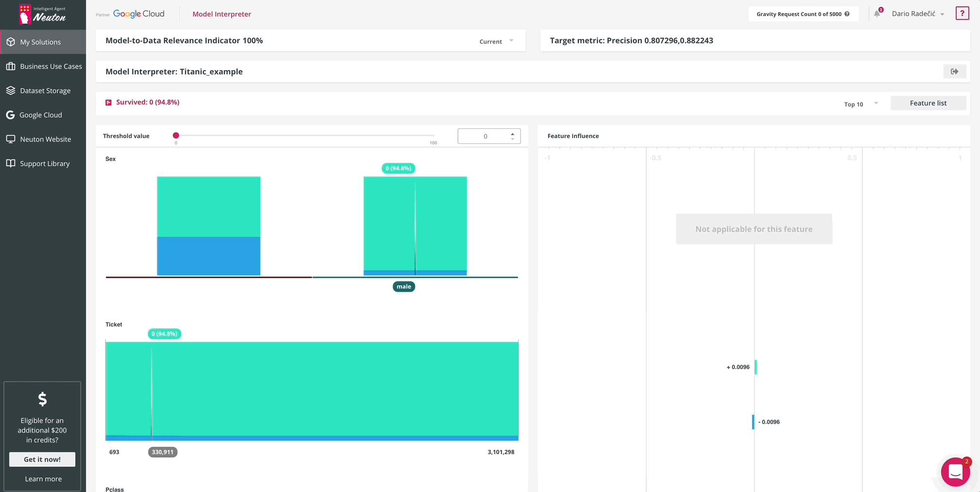Click the - 0.0096 feature influence bar
This screenshot has height=492, width=980.
pos(753,422)
